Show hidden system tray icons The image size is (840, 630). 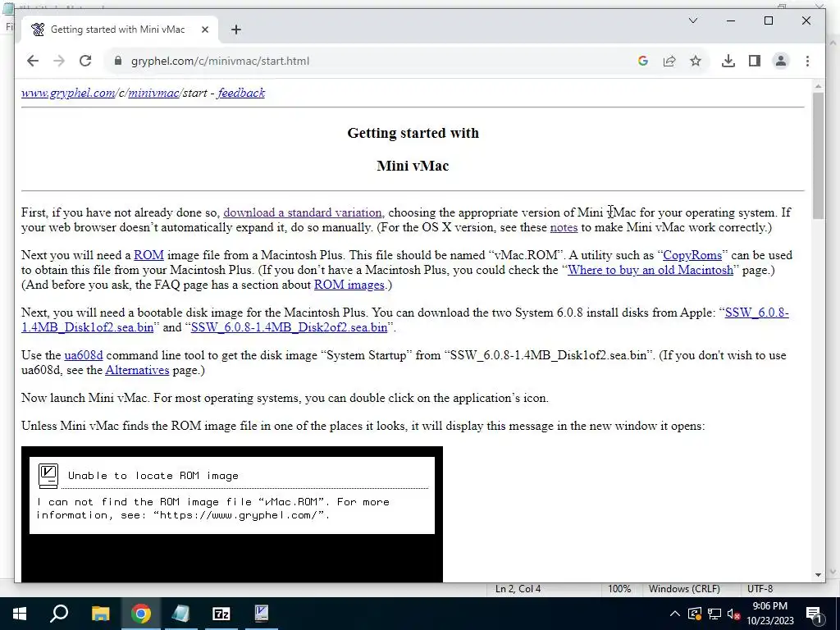point(675,614)
